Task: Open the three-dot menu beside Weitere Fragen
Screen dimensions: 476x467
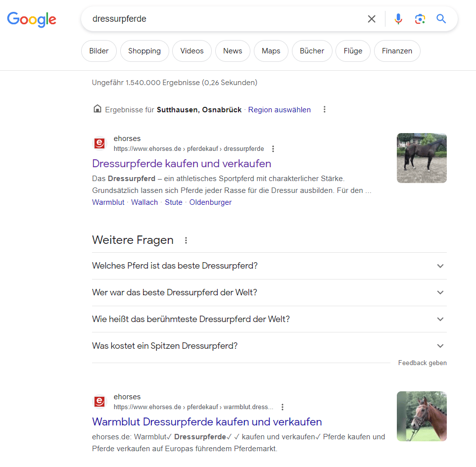Action: (186, 240)
